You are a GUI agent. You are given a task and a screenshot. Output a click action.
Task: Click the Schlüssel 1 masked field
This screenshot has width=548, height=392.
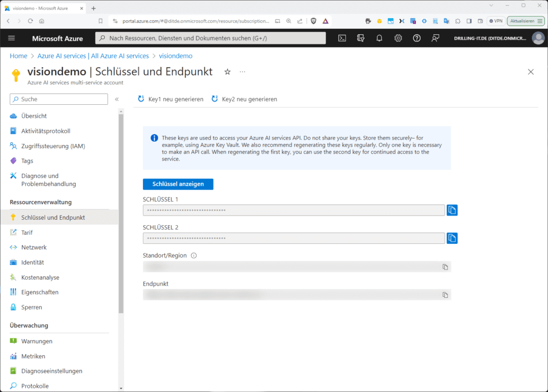[294, 210]
